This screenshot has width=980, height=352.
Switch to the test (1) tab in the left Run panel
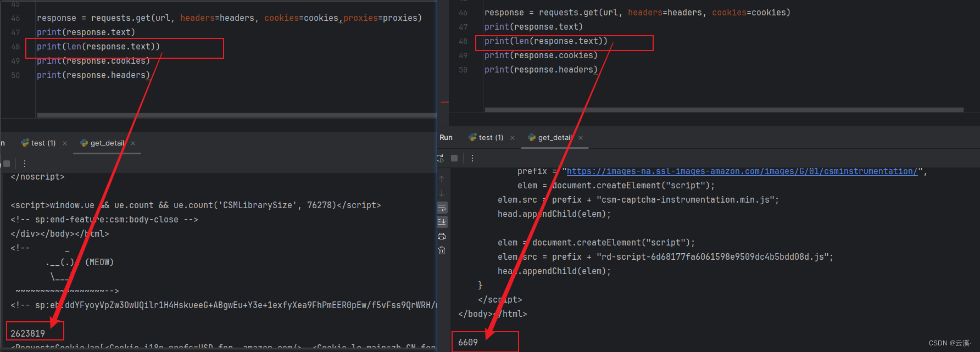(x=39, y=143)
